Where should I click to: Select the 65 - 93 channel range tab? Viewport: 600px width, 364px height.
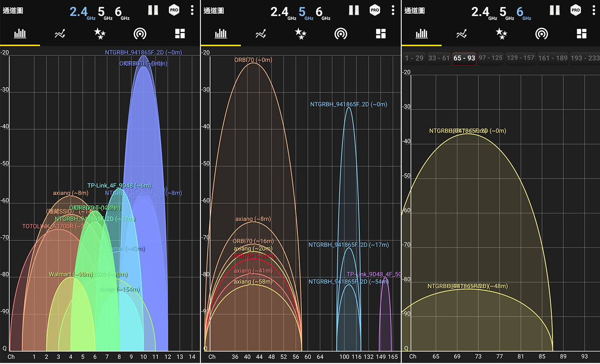point(464,58)
